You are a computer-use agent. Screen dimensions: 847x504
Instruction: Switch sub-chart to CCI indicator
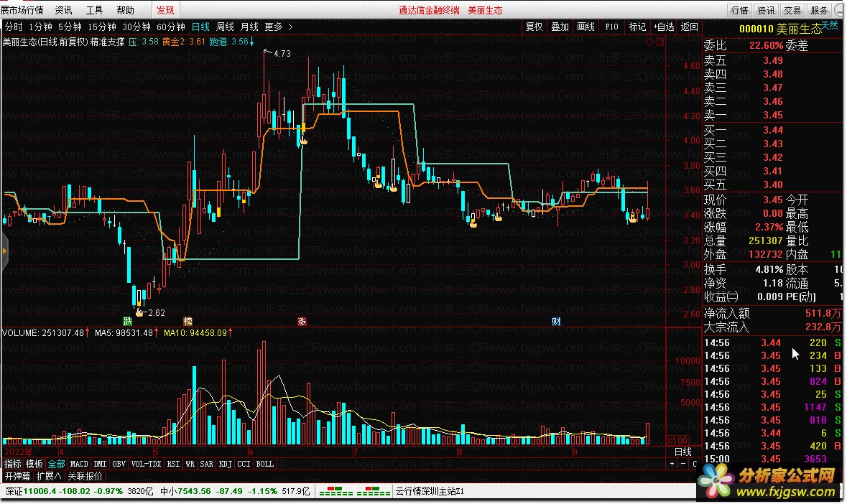pyautogui.click(x=244, y=464)
